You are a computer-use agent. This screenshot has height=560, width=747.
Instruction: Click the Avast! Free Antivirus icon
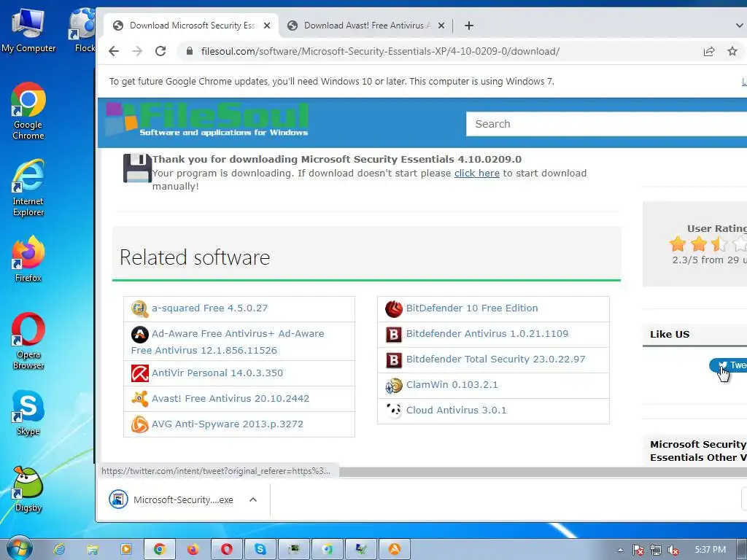(139, 399)
